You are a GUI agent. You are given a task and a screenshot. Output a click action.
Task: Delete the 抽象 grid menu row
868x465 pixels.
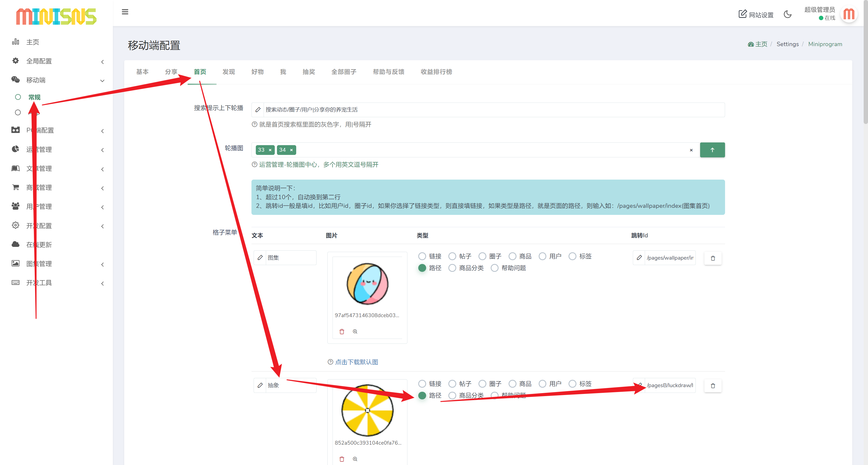point(713,386)
